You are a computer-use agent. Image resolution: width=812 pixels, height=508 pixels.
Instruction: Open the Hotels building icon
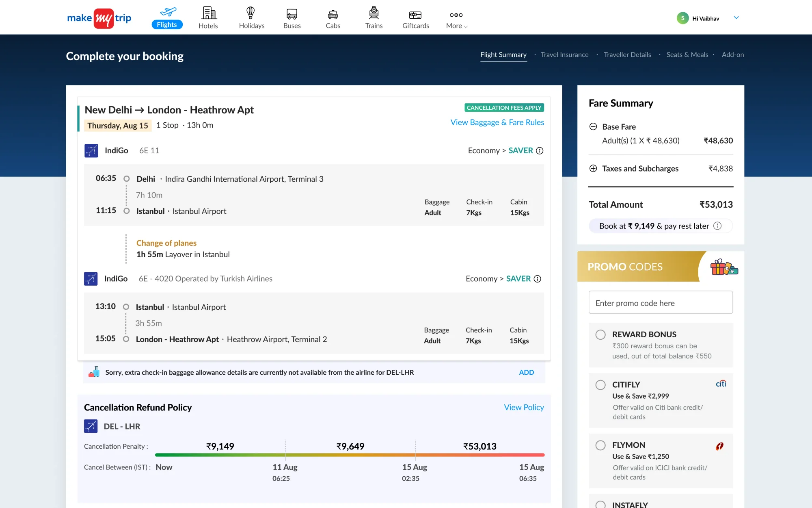coord(209,13)
